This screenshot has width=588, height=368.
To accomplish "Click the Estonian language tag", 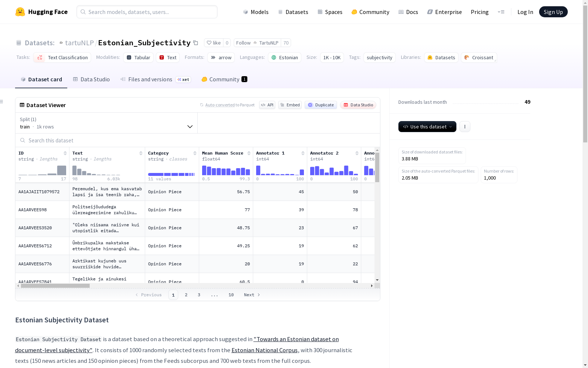I will 284,57.
